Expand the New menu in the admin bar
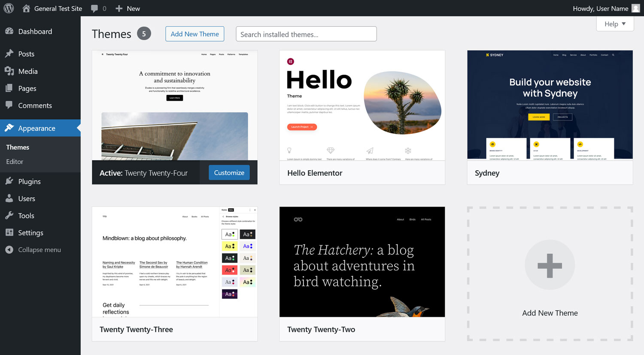The width and height of the screenshot is (644, 355). [128, 8]
